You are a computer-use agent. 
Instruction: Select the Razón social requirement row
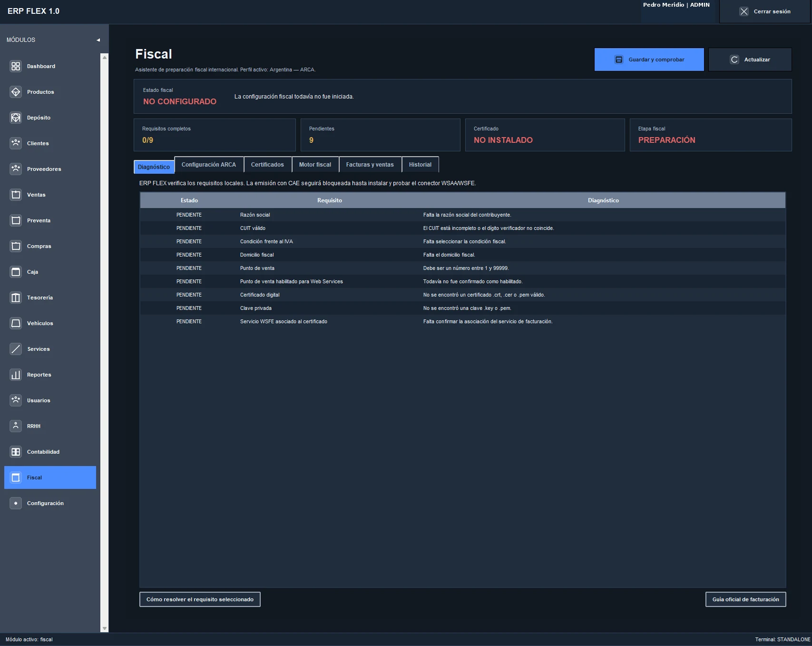coord(462,215)
